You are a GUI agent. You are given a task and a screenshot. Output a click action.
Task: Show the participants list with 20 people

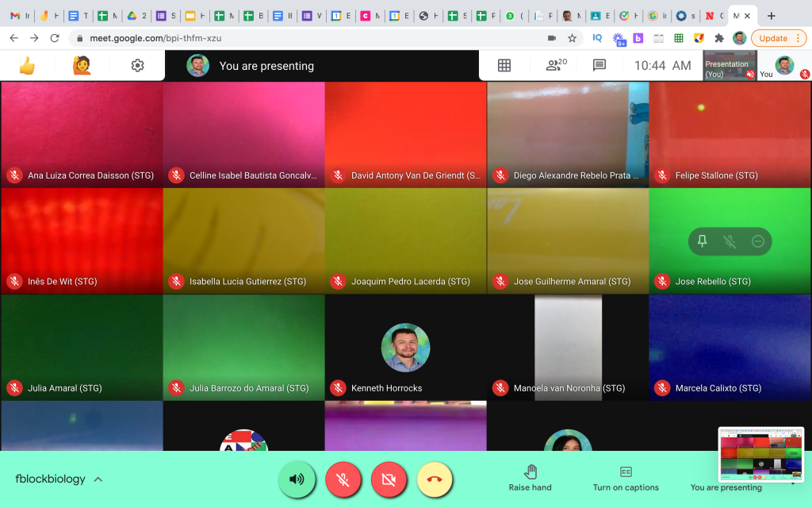[x=556, y=66]
